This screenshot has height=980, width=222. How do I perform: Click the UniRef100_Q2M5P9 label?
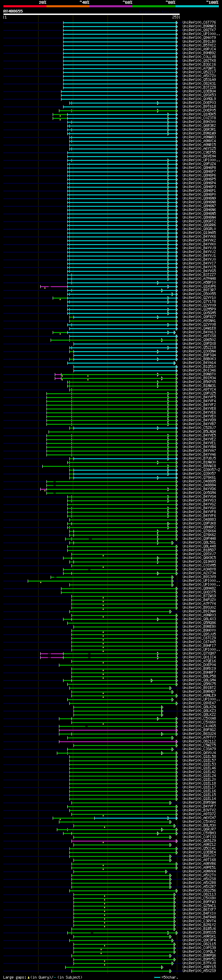point(199,309)
